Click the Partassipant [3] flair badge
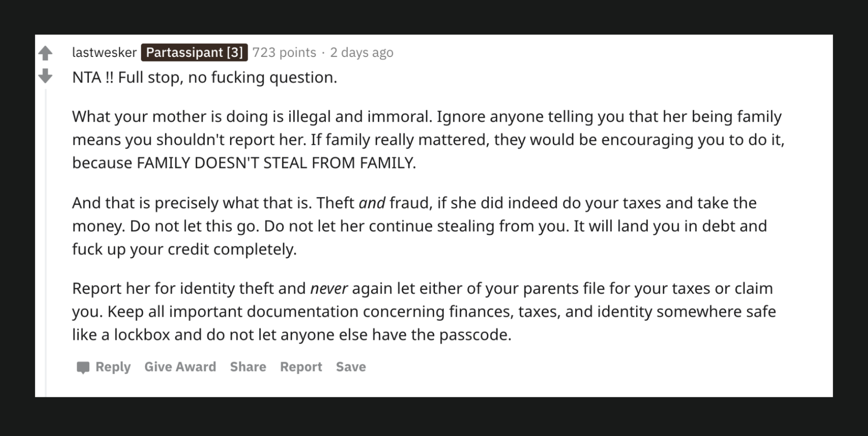868x436 pixels. [194, 52]
